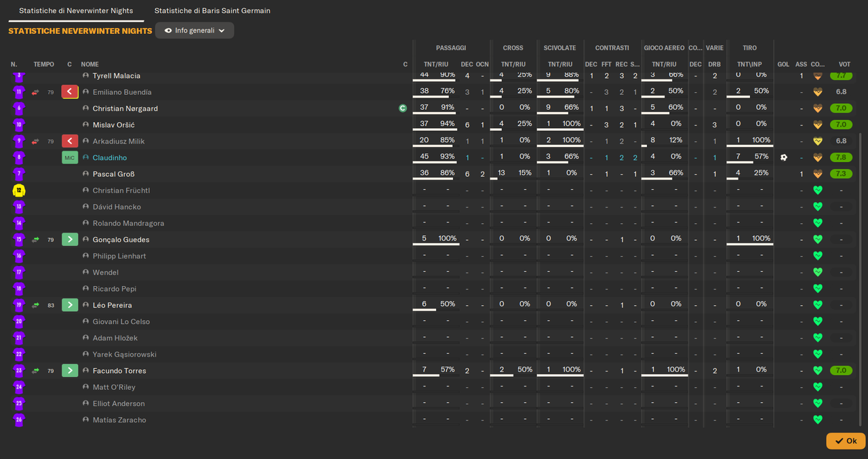Open the Info generali view dropdown
This screenshot has height=459, width=868.
[195, 31]
